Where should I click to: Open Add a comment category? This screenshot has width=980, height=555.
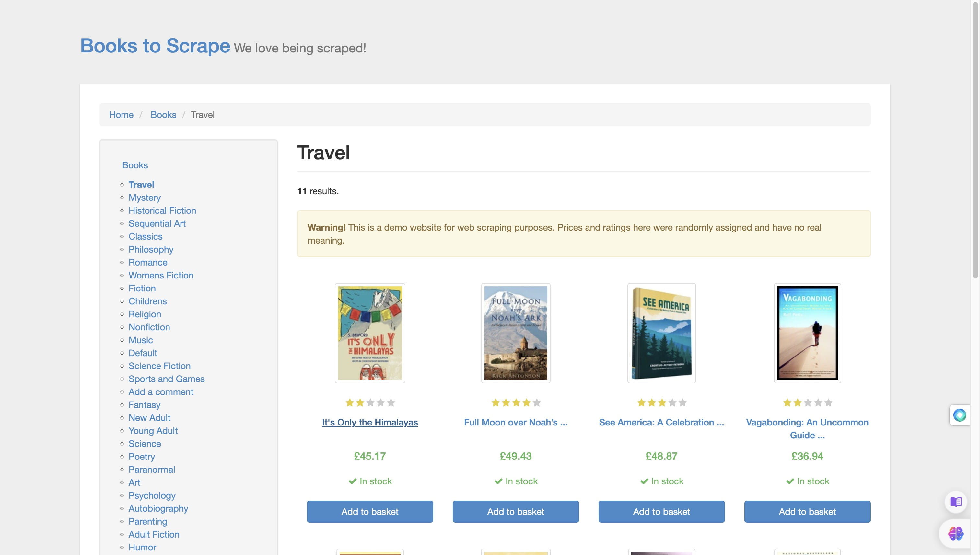click(x=161, y=392)
